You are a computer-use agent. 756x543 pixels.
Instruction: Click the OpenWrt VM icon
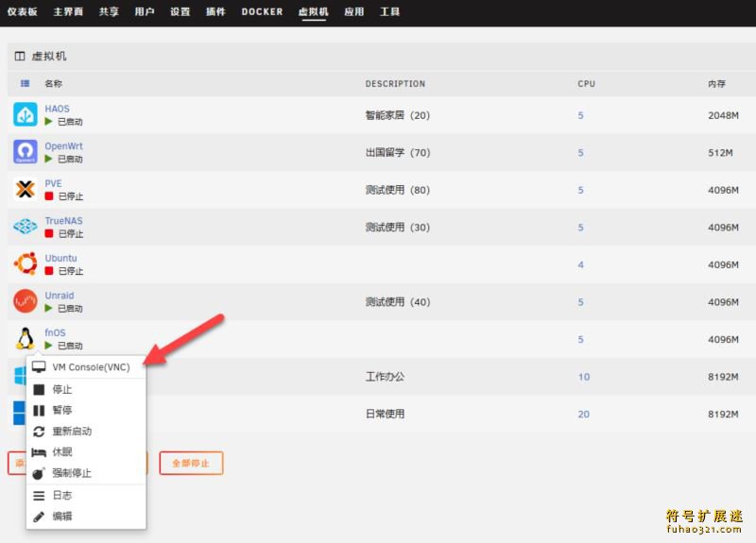[x=26, y=152]
